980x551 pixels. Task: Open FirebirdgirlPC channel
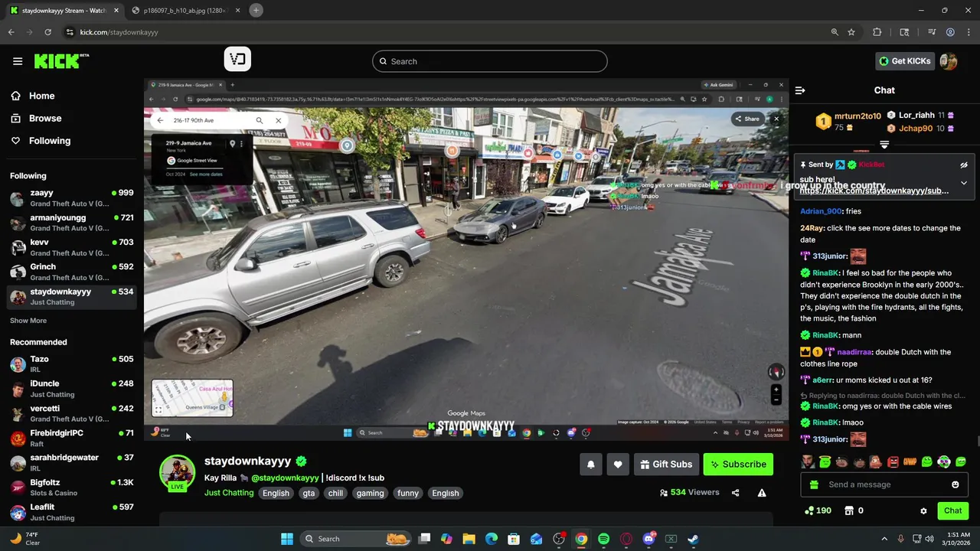pos(72,438)
